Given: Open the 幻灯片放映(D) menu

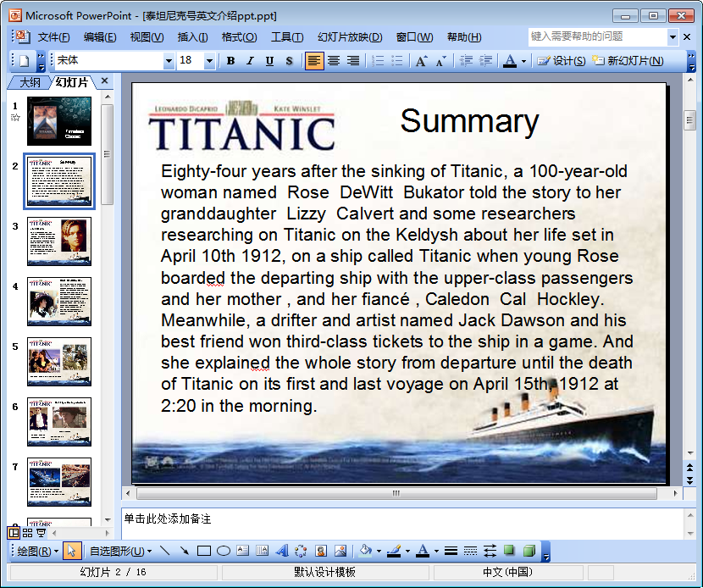Looking at the screenshot, I should tap(350, 37).
